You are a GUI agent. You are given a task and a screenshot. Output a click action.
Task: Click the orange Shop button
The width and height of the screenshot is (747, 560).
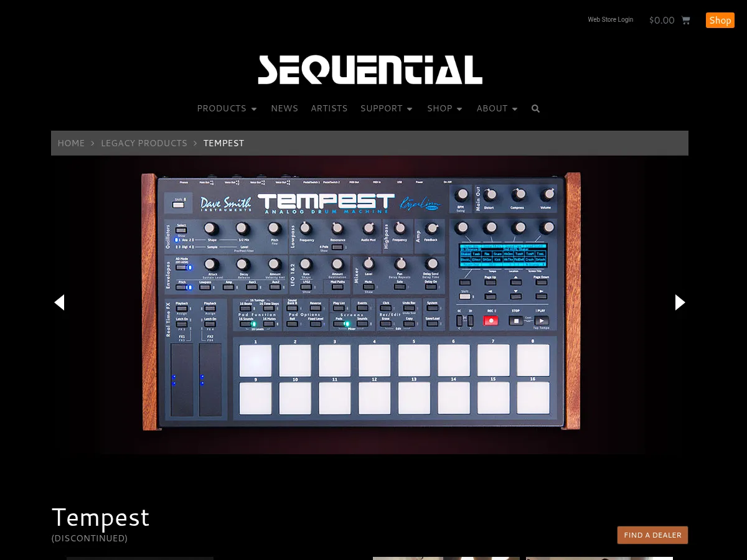(720, 20)
